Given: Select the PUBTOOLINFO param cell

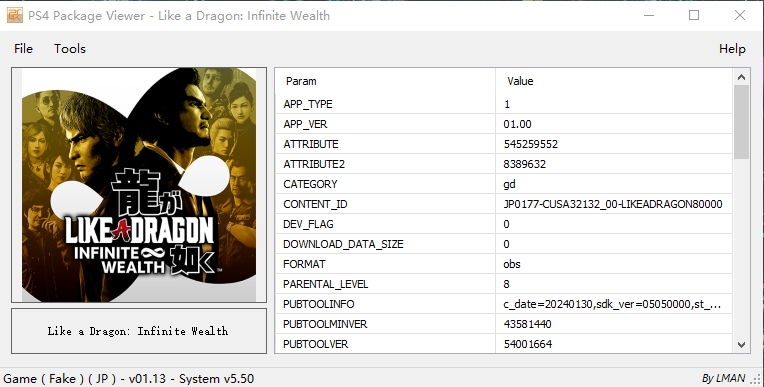Looking at the screenshot, I should point(385,304).
